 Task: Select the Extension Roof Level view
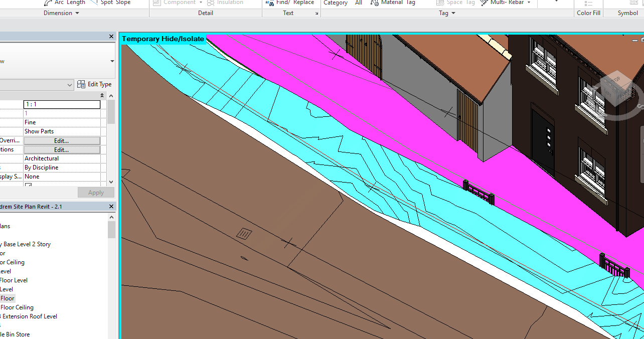point(29,316)
